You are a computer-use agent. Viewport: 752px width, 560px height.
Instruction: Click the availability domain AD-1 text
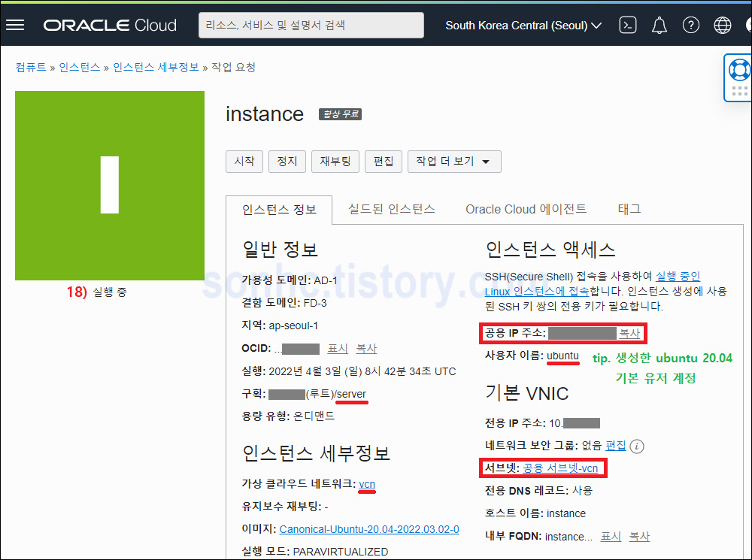[x=326, y=280]
